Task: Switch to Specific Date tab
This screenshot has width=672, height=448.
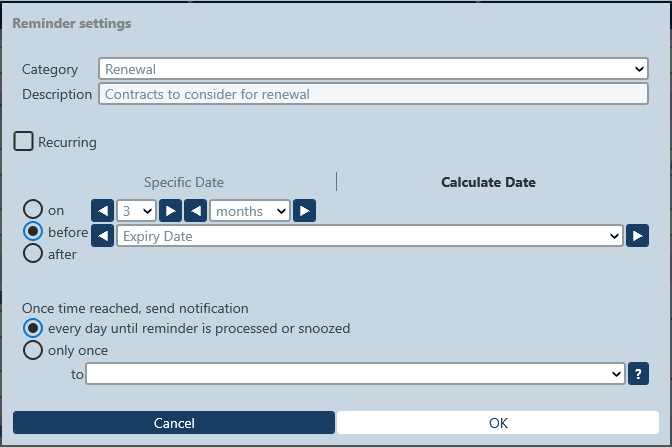Action: pyautogui.click(x=184, y=182)
